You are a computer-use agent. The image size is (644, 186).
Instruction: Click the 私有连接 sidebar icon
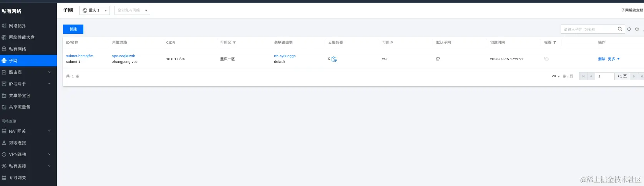4,166
